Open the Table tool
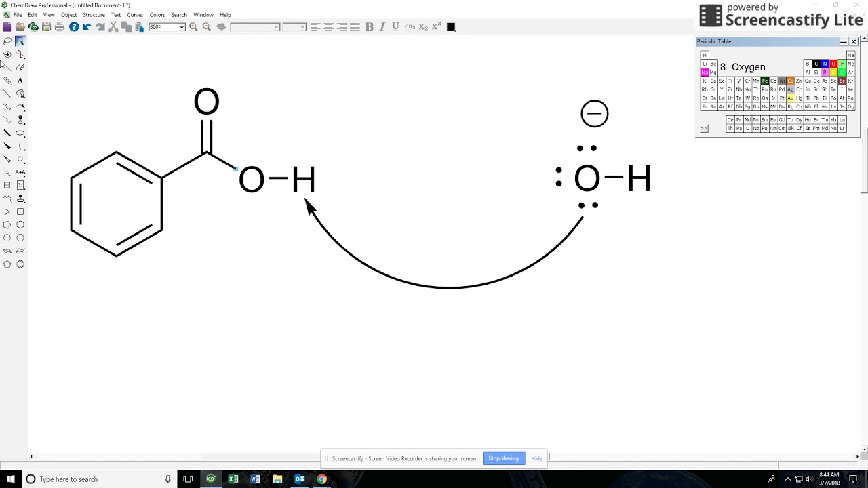This screenshot has height=488, width=868. click(7, 185)
